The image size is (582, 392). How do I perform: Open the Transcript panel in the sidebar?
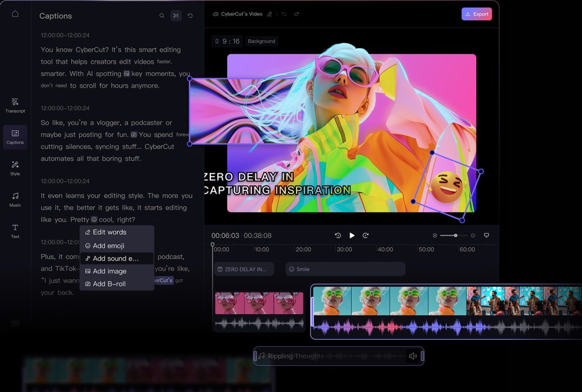[15, 106]
